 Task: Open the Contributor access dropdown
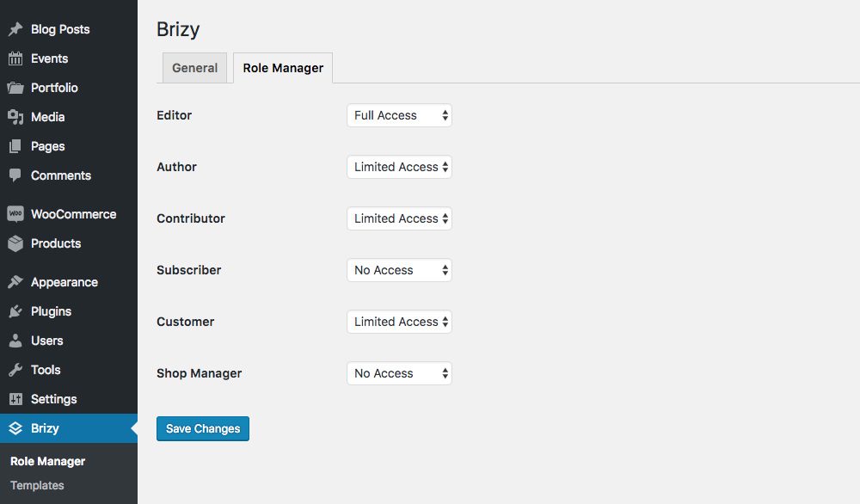point(399,218)
